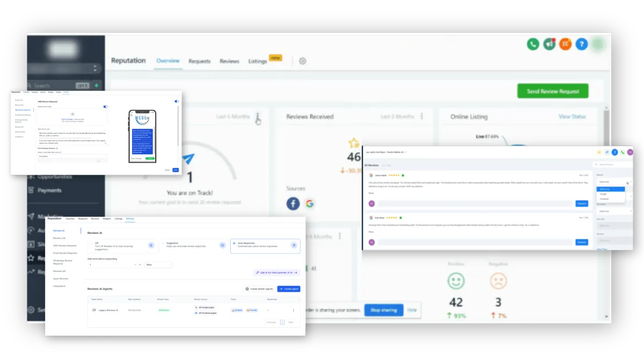Click the LR avatar of Legacy Reviews AI
The image size is (644, 362).
[94, 310]
